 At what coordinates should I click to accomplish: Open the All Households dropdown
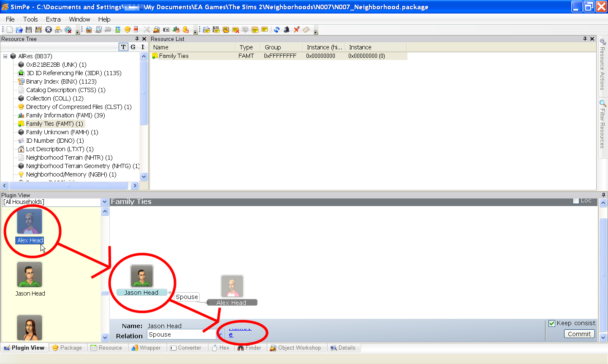click(105, 202)
